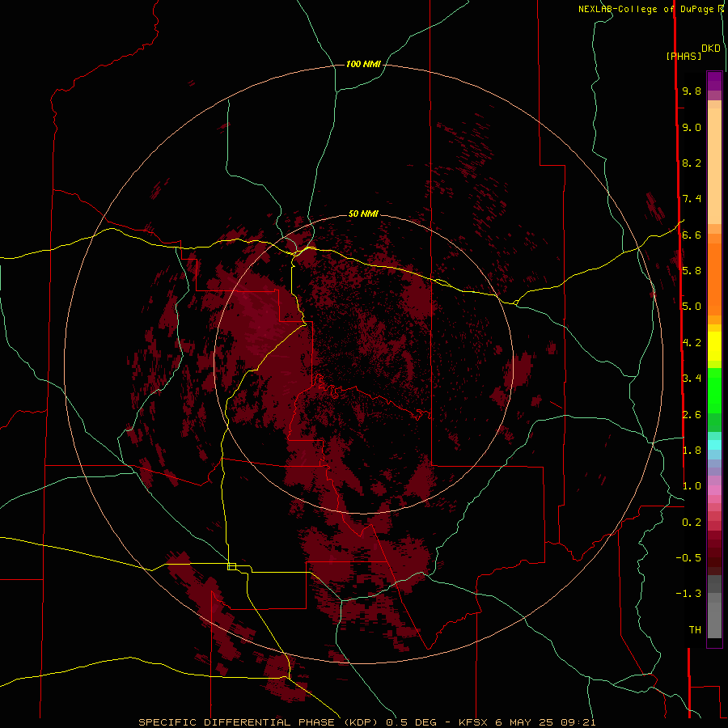
Task: Pick the cyan band of the color bar
Action: (714, 445)
